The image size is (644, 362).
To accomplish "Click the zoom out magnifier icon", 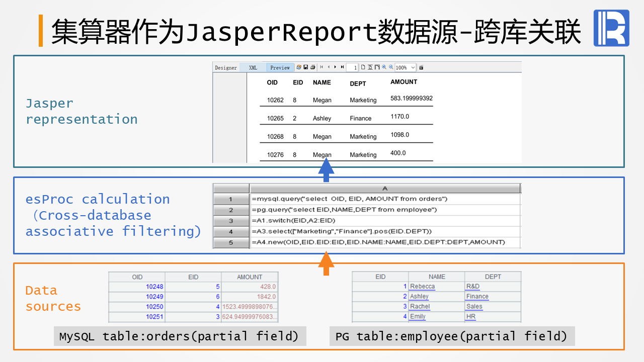I will 390,67.
